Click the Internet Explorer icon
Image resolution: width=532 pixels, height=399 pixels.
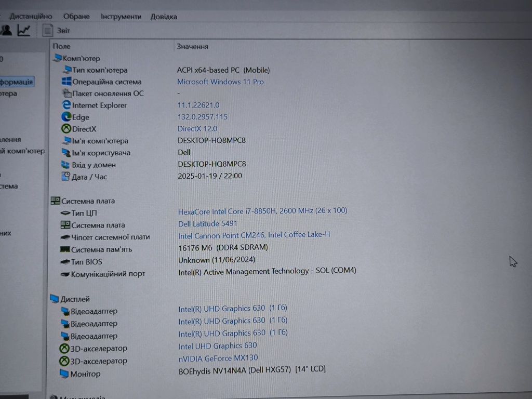pyautogui.click(x=66, y=105)
